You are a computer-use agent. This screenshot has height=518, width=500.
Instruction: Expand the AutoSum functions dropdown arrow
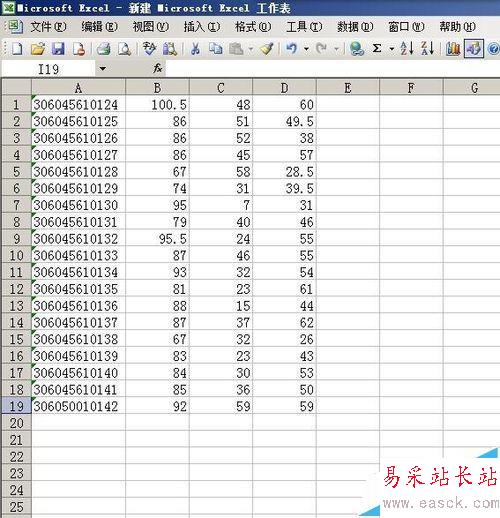392,49
